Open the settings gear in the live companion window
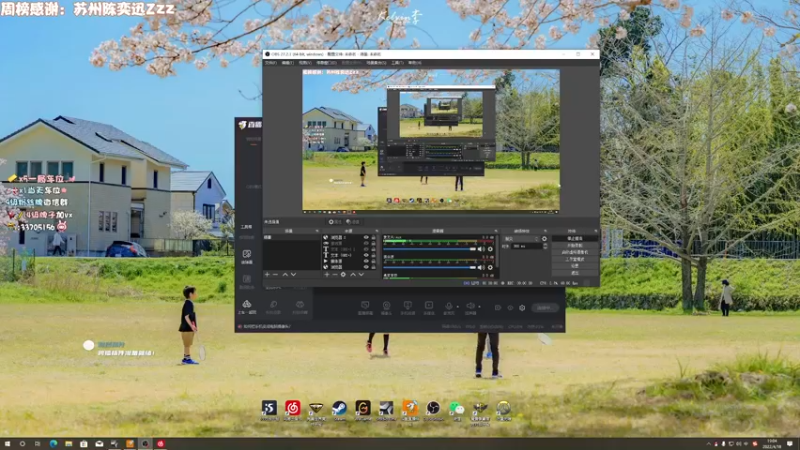 click(x=521, y=308)
